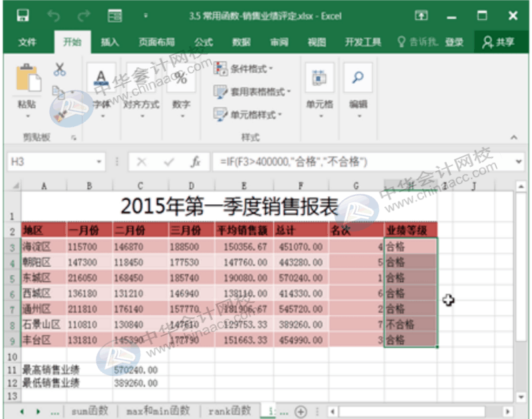Switch to the 开发工具 ribbon tab
This screenshot has width=532, height=419.
point(362,42)
